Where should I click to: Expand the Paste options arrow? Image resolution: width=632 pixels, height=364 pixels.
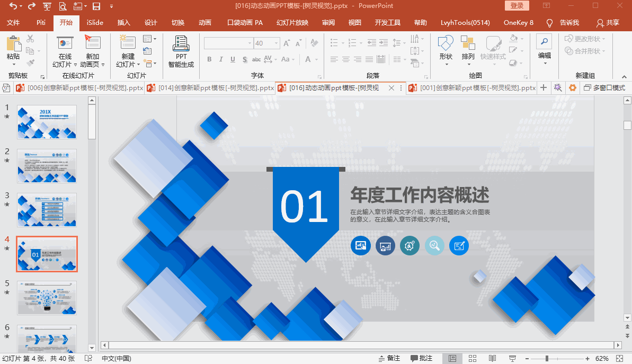pyautogui.click(x=13, y=65)
